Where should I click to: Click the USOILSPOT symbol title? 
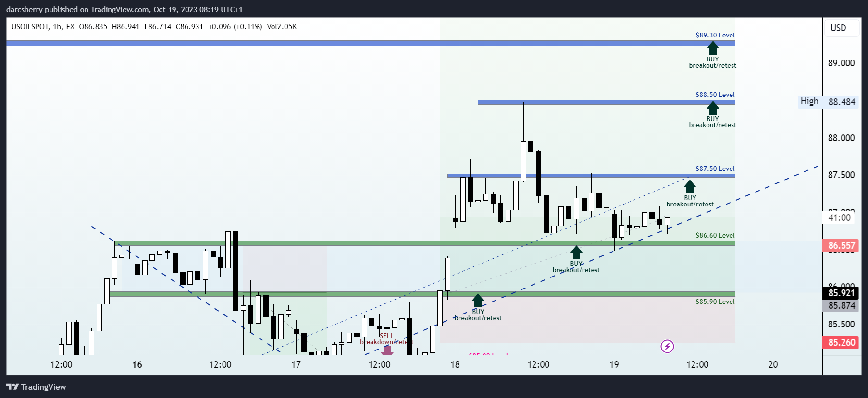pos(30,27)
